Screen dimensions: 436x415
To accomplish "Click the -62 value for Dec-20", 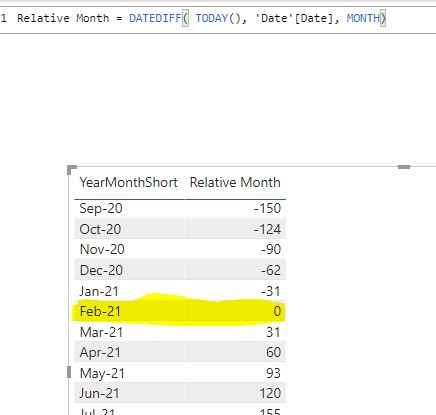I will click(271, 270).
